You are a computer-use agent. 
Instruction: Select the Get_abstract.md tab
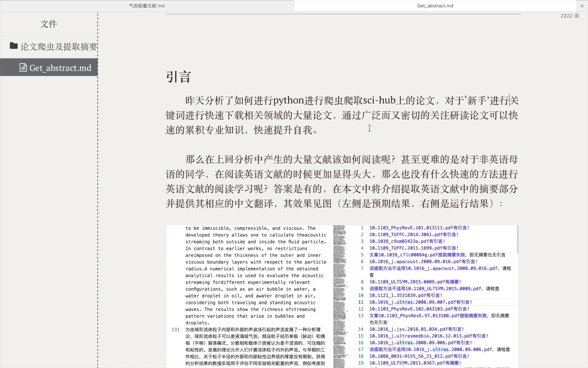(x=435, y=6)
